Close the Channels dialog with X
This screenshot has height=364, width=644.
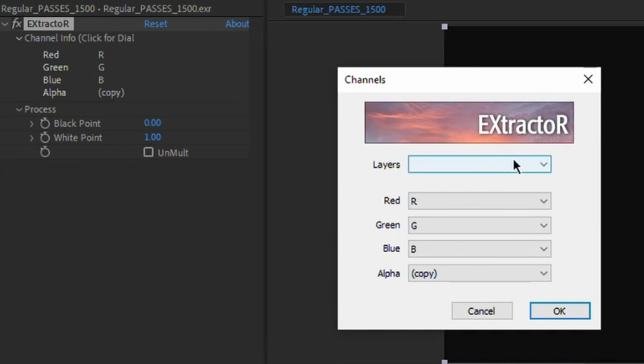coord(588,79)
